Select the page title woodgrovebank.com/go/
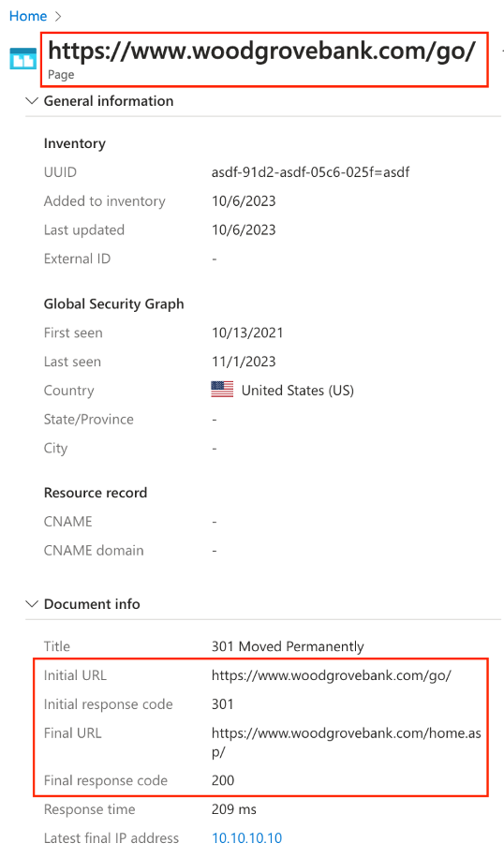This screenshot has height=858, width=504. tap(261, 51)
